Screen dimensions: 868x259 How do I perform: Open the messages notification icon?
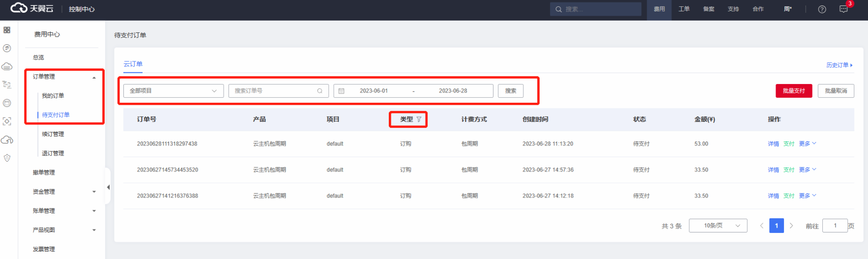[843, 9]
